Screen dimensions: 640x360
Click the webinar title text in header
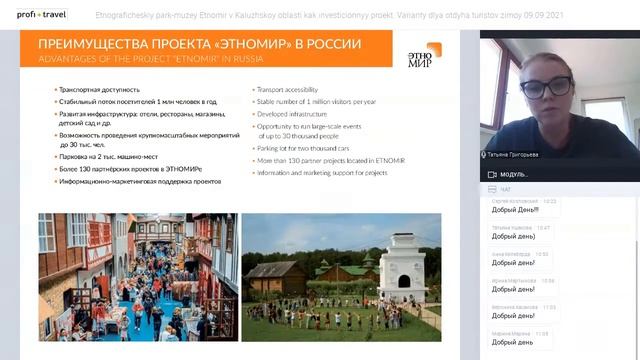coord(329,16)
